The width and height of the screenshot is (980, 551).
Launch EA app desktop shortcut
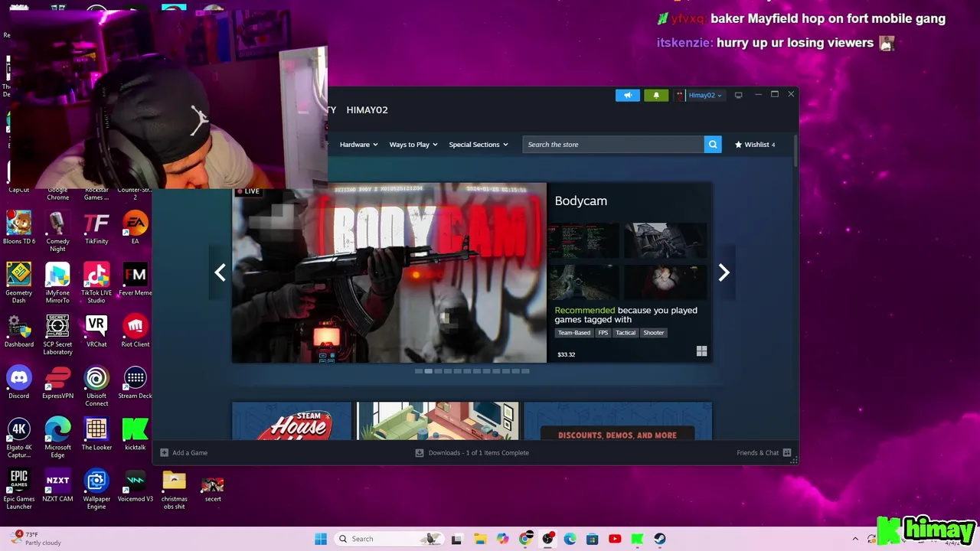tap(136, 227)
